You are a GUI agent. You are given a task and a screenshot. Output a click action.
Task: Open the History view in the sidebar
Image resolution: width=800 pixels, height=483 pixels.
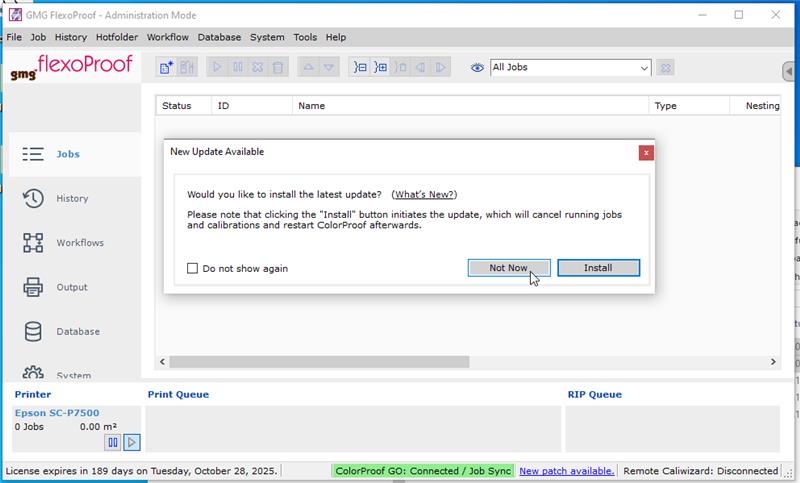point(75,198)
